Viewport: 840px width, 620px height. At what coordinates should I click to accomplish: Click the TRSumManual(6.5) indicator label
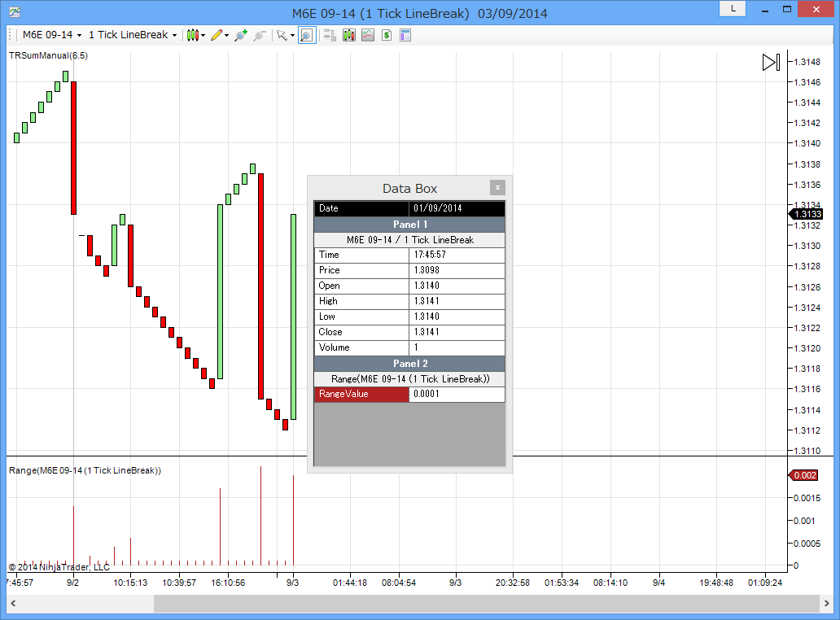coord(48,55)
